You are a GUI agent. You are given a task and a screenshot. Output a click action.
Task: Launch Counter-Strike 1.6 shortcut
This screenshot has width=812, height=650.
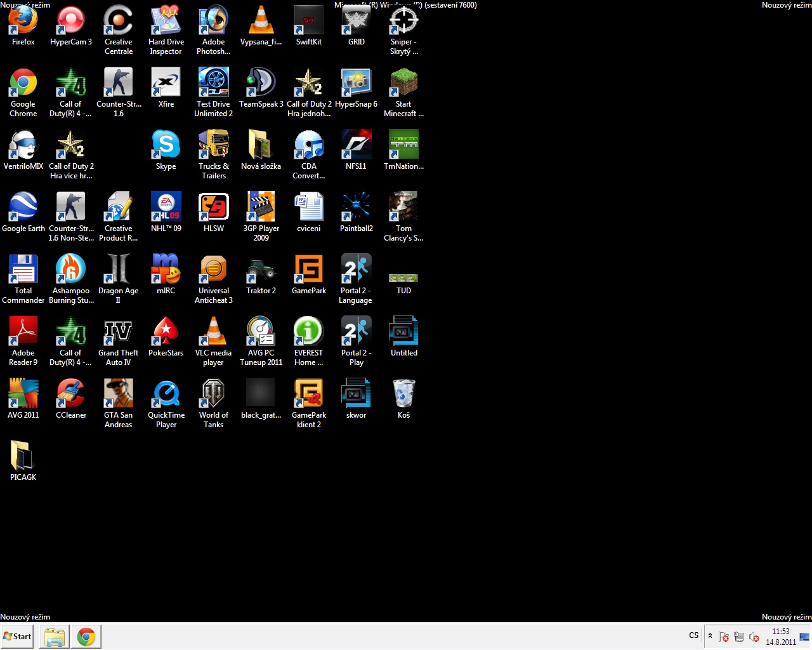click(x=119, y=93)
